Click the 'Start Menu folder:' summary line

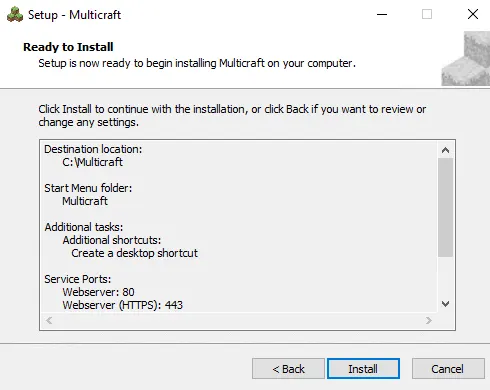coord(88,188)
